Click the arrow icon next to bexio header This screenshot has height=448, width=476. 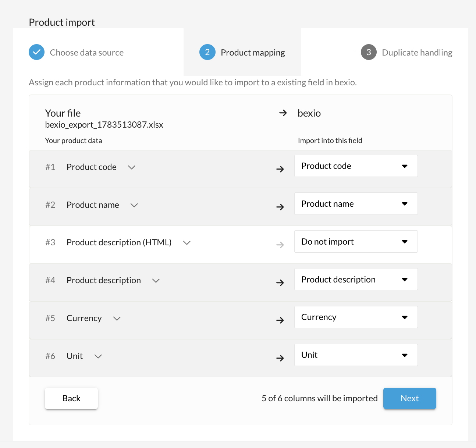(283, 113)
